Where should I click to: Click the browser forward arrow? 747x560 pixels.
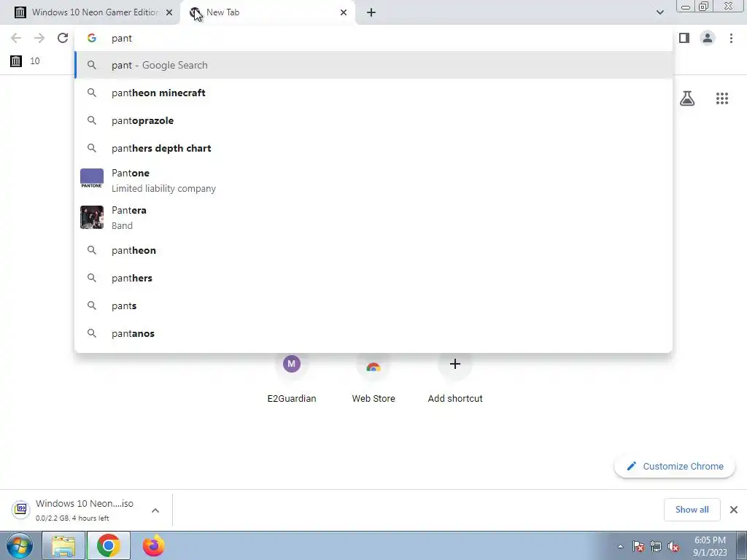tap(39, 38)
